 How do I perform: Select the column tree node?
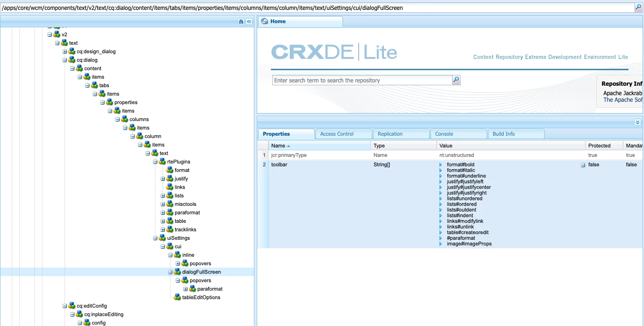tap(153, 136)
